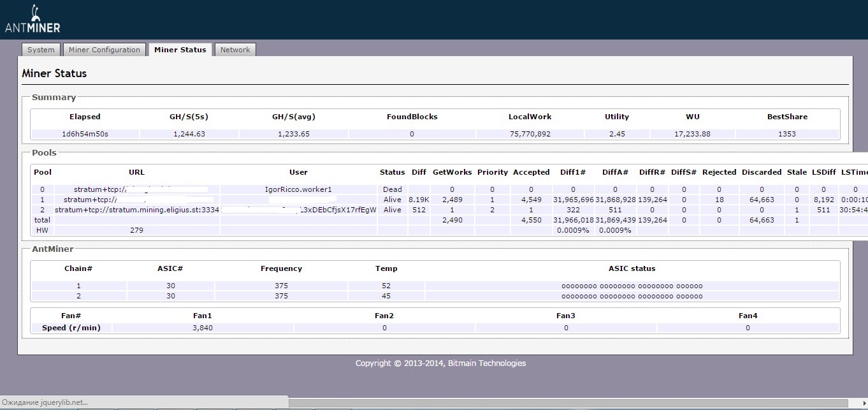Click the ASIC status row for chain 1
Screen dimensions: 868x410
point(632,286)
